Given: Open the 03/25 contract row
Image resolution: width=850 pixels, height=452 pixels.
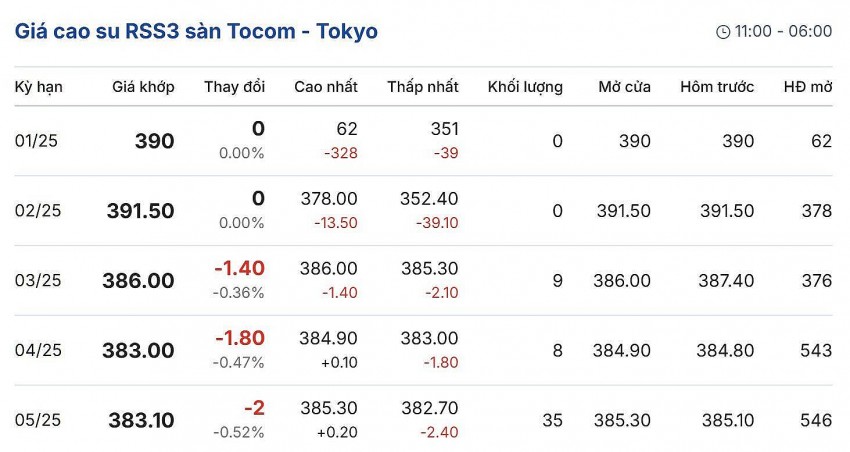Looking at the screenshot, I should [x=38, y=281].
